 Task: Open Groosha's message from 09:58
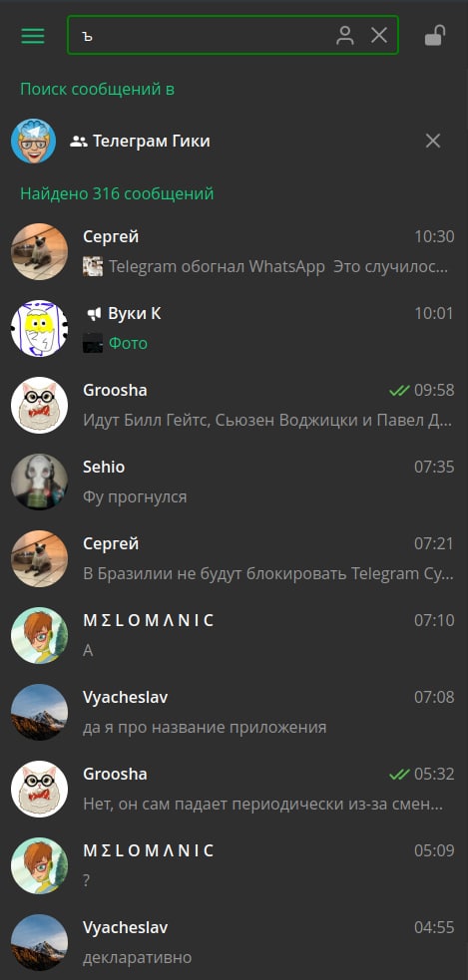click(x=234, y=406)
